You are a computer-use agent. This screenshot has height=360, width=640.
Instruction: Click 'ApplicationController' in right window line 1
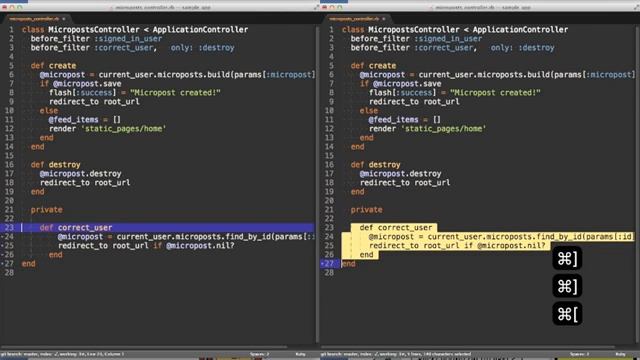click(x=520, y=30)
